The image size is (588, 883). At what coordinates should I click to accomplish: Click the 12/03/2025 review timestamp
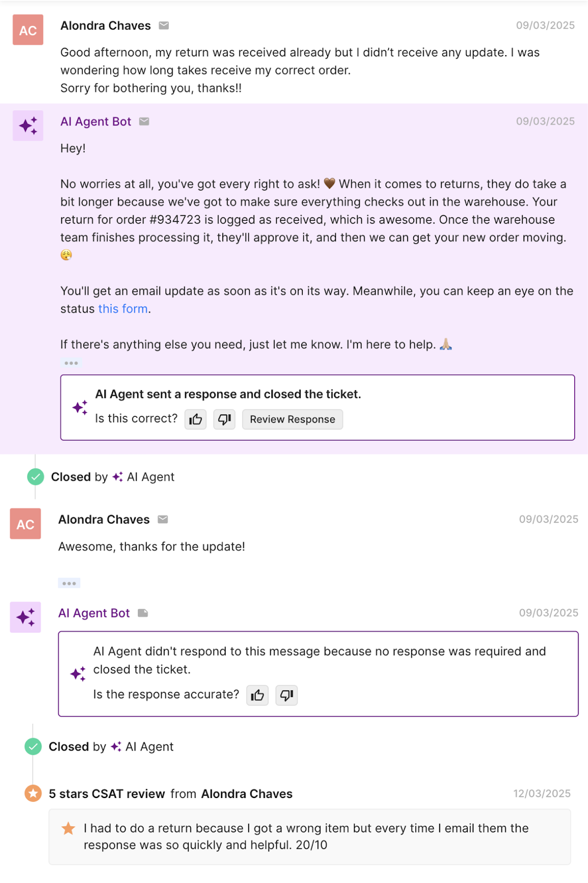pos(543,793)
